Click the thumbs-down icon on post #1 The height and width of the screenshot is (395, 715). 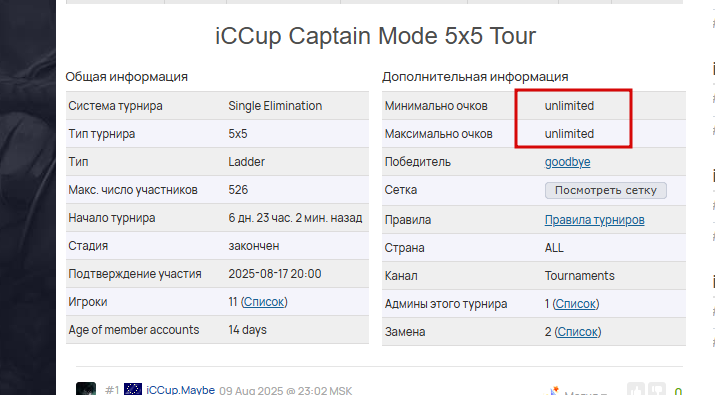coord(657,389)
